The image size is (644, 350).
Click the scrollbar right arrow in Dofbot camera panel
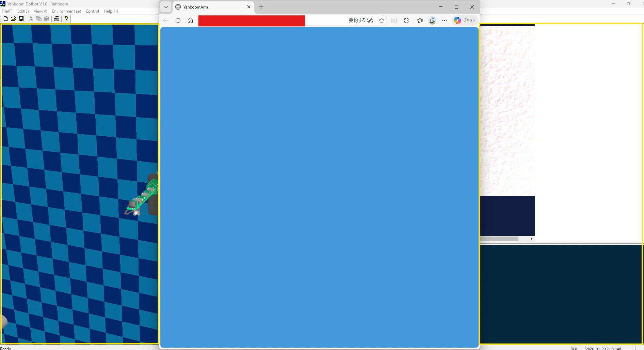click(531, 239)
